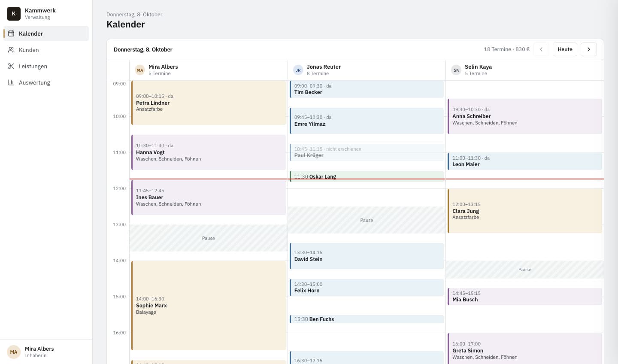618x364 pixels.
Task: Click the Kalender page title
Action: (126, 24)
